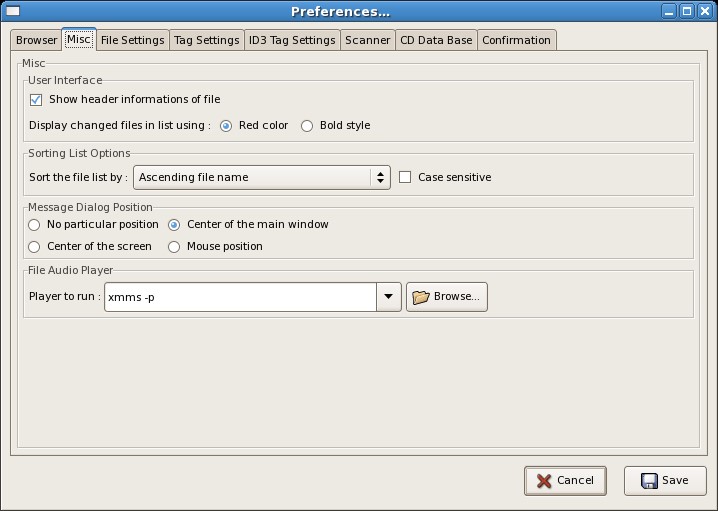
Task: Minimize the Preferences window
Action: tap(669, 11)
